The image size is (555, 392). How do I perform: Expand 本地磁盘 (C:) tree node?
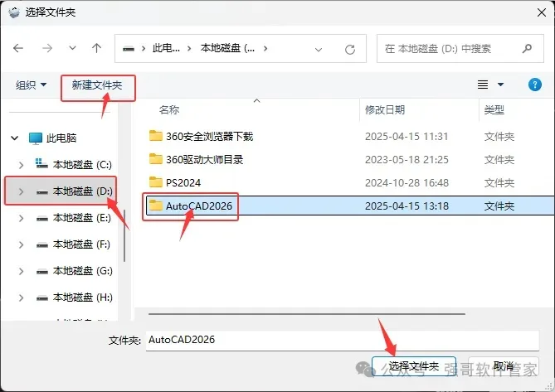pyautogui.click(x=22, y=165)
